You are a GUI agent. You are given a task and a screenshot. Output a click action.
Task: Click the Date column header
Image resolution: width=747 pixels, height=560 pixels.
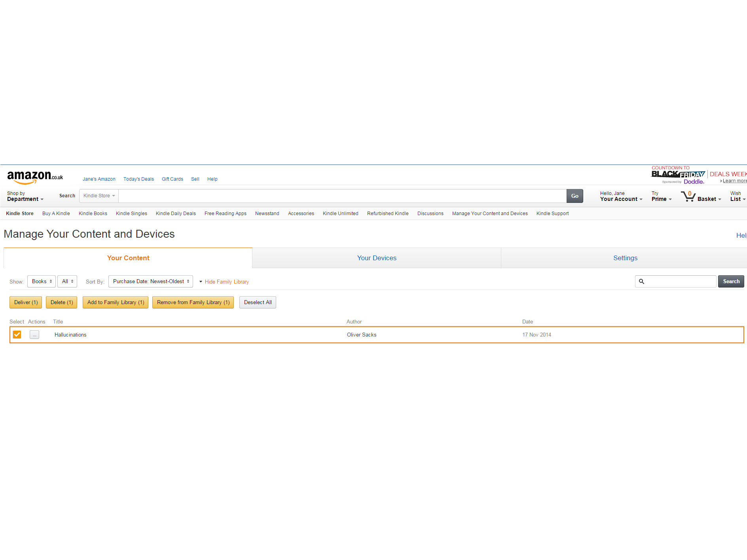[x=527, y=322]
